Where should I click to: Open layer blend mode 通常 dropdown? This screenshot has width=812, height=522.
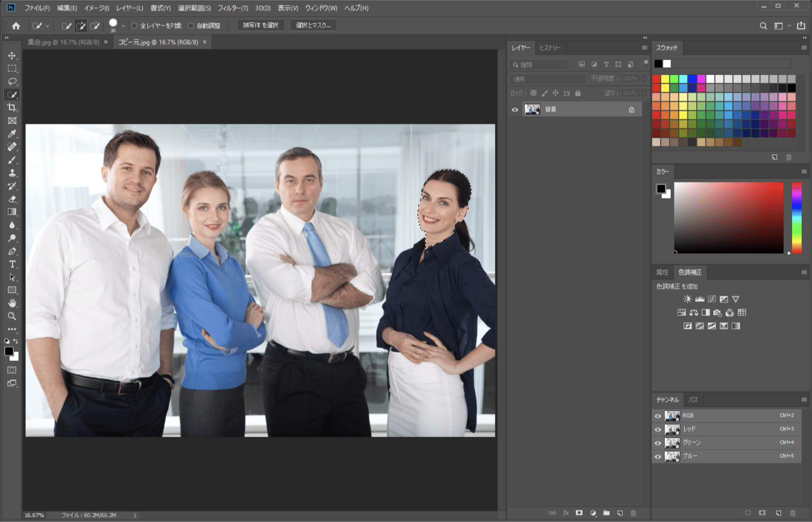tap(548, 79)
